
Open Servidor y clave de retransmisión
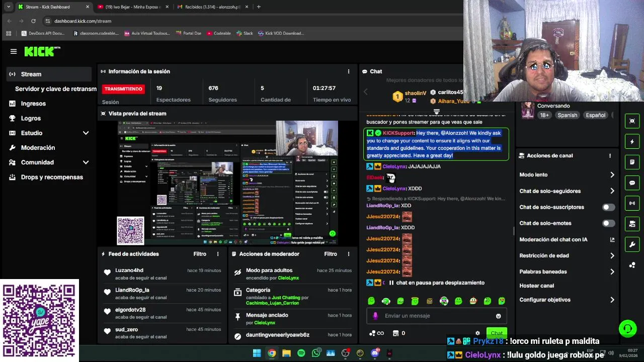pos(56,88)
